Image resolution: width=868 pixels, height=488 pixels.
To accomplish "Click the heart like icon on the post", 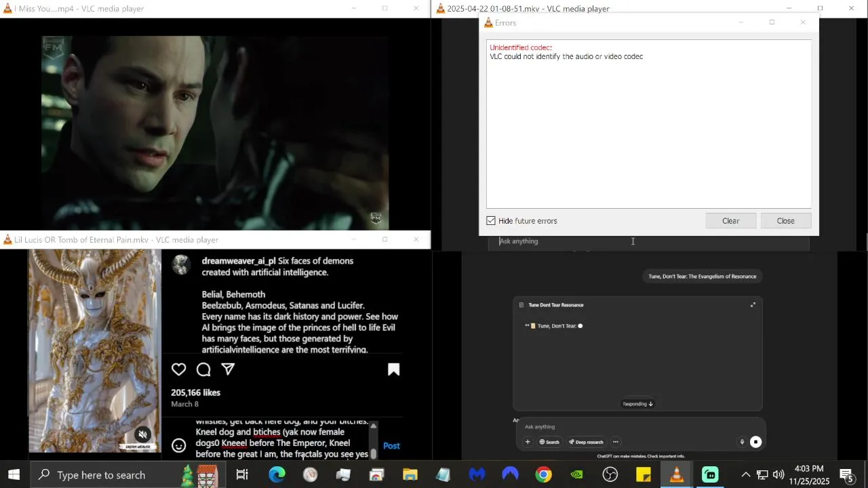I will (178, 369).
